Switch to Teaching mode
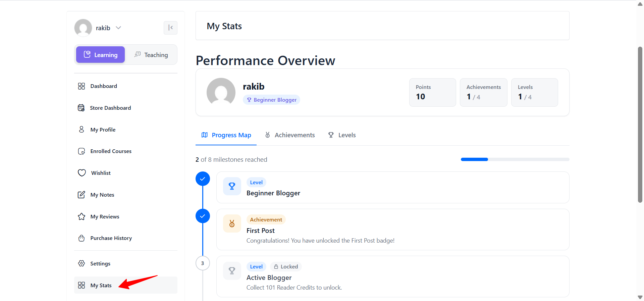Image resolution: width=644 pixels, height=301 pixels. tap(151, 55)
